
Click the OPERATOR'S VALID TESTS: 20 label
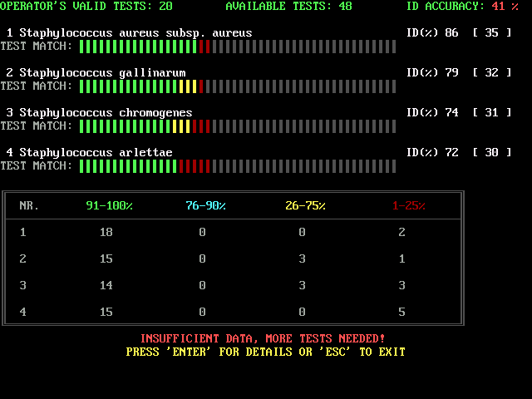(86, 7)
